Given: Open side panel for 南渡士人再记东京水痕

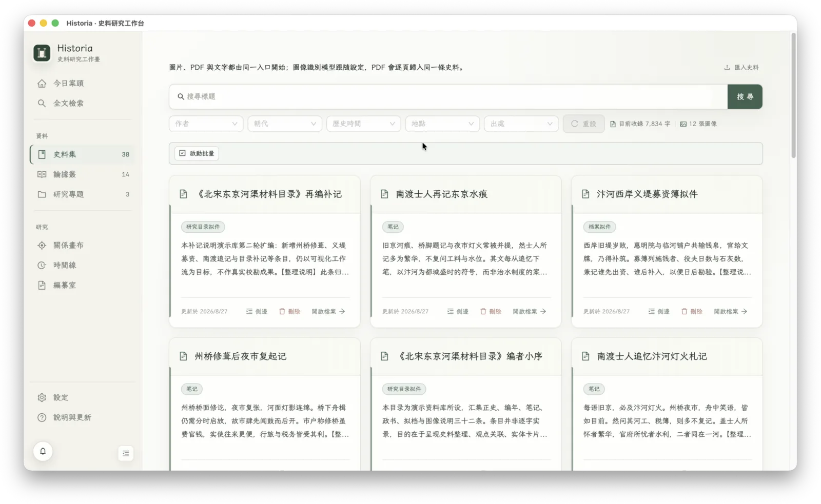Looking at the screenshot, I should tap(458, 311).
